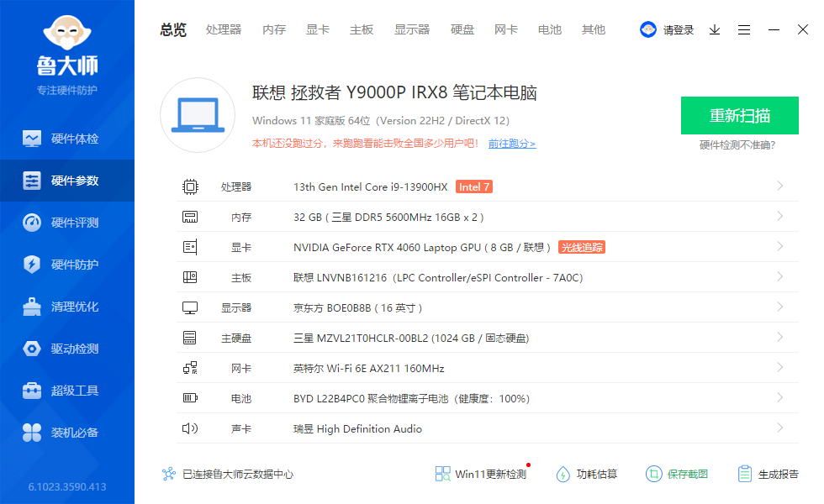Open 硬件评测 gauge icon in sidebar

32,223
